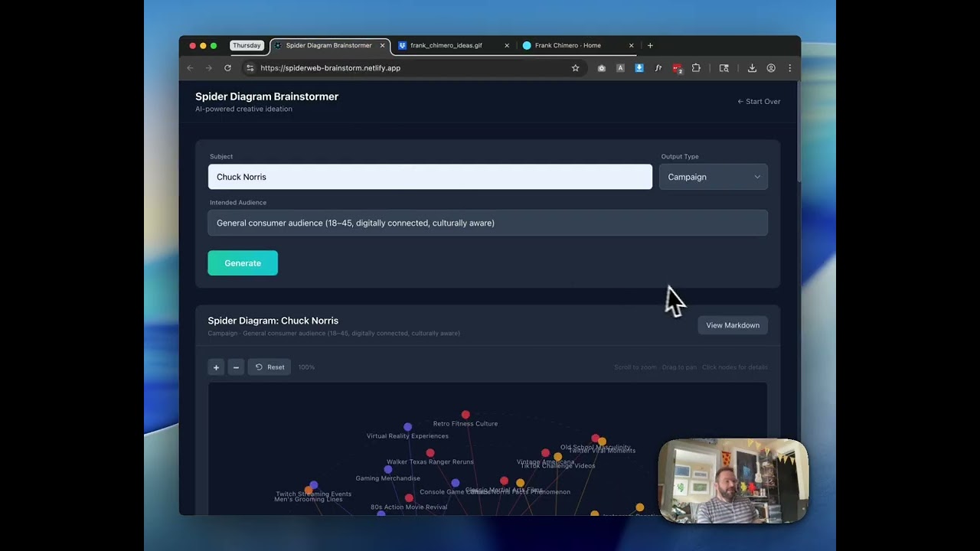
Task: Click the View Markdown button
Action: [x=733, y=325]
